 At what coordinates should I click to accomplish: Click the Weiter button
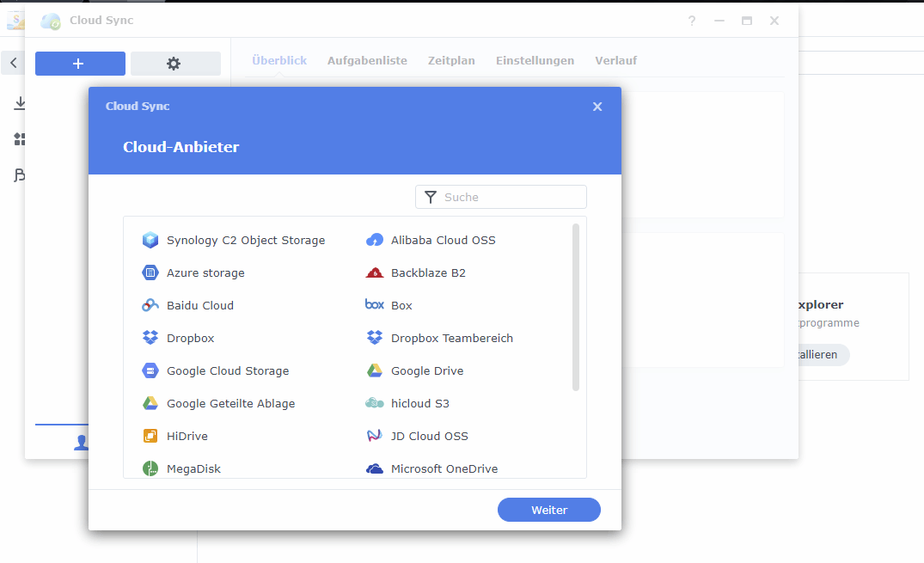pos(548,510)
